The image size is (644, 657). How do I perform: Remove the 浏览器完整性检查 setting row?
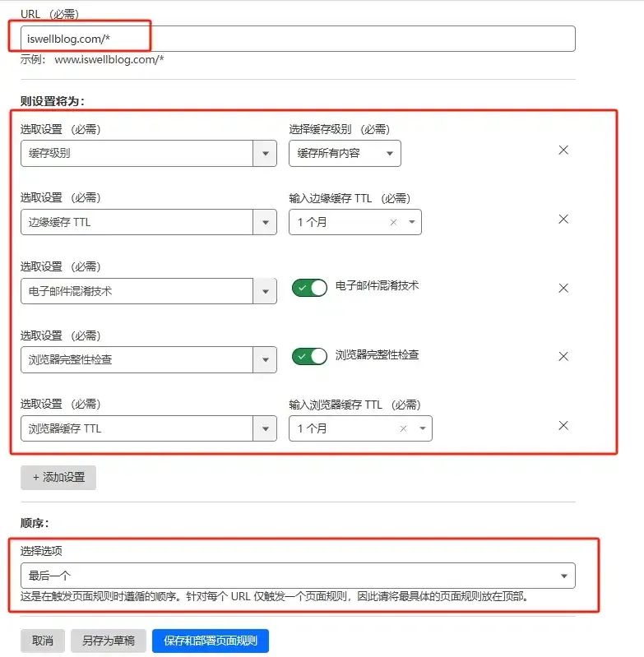pyautogui.click(x=563, y=357)
